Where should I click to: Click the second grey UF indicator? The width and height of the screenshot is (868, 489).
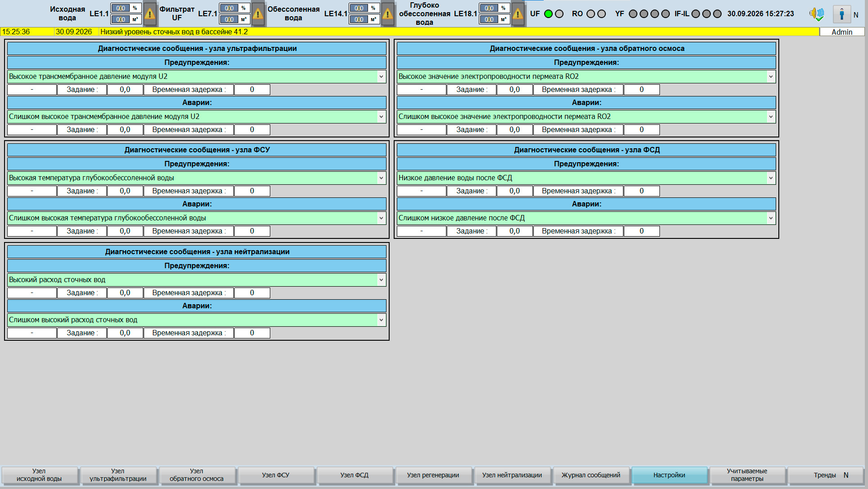pyautogui.click(x=559, y=14)
